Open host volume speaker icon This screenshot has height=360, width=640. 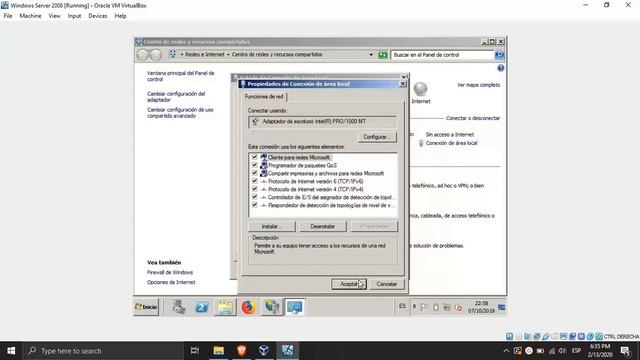[x=562, y=351]
